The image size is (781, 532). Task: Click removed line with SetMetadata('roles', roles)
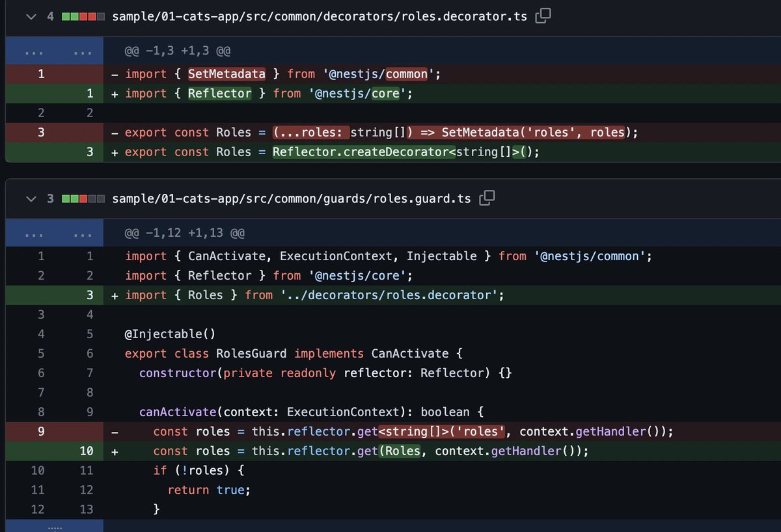click(x=442, y=133)
